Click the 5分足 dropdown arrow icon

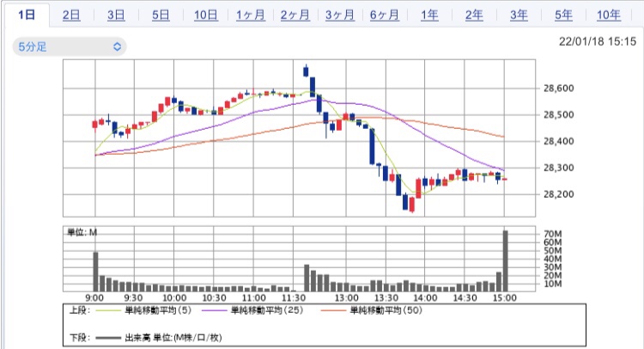pyautogui.click(x=117, y=46)
